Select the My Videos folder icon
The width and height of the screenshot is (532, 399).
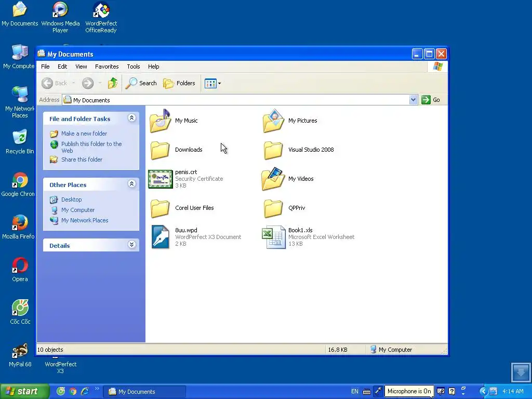point(273,179)
